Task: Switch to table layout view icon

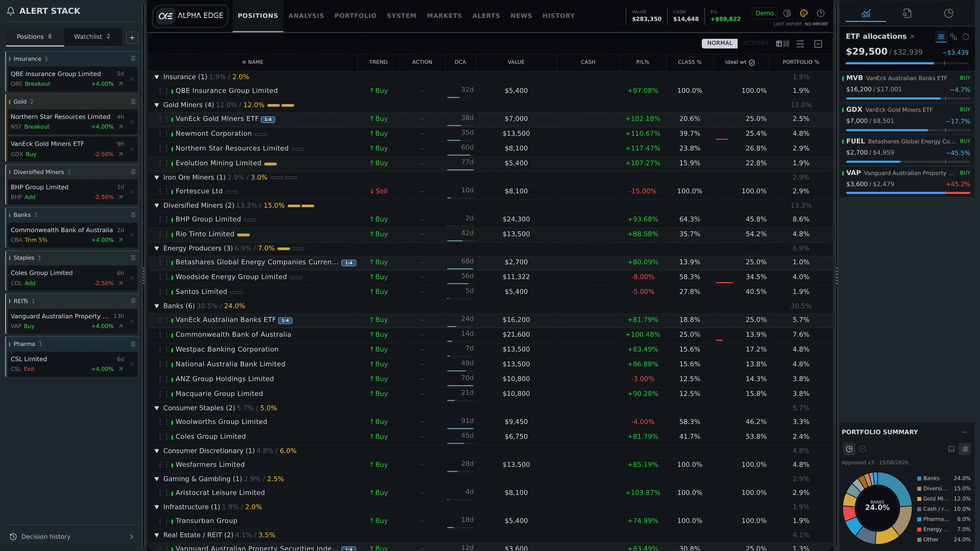Action: pos(779,44)
